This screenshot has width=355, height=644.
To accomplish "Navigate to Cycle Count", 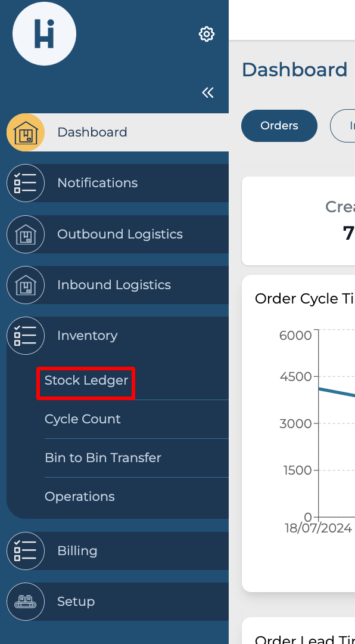I will click(x=83, y=419).
